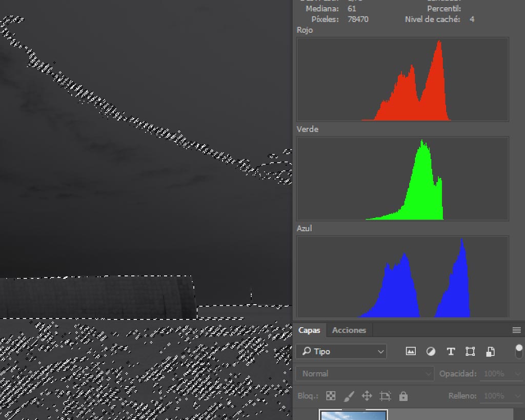
Task: Click the Verde channel label
Action: coord(308,129)
